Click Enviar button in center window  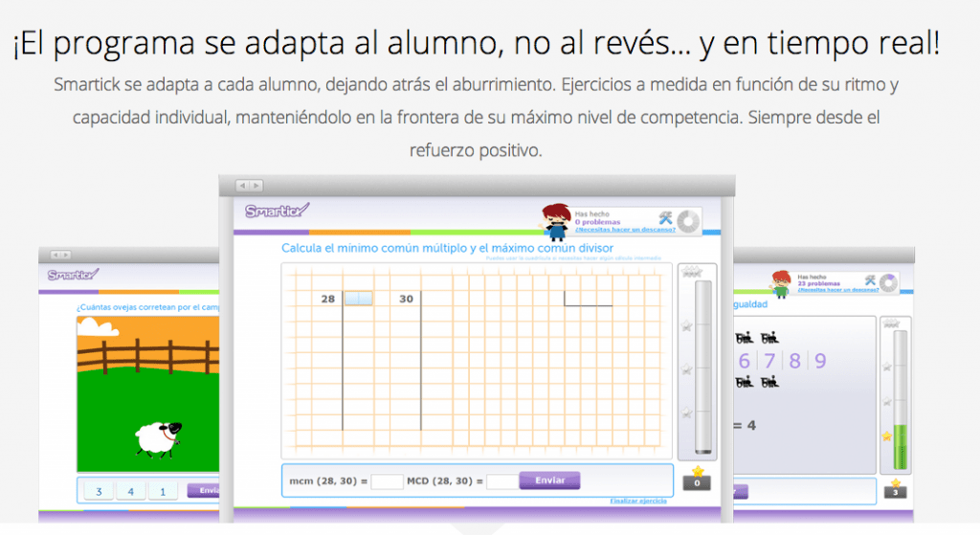coord(549,480)
